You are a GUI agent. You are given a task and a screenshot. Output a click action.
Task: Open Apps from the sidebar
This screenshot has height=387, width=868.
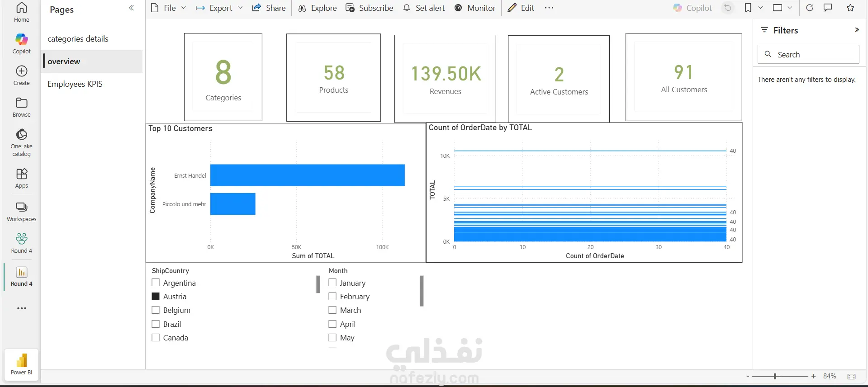(21, 178)
